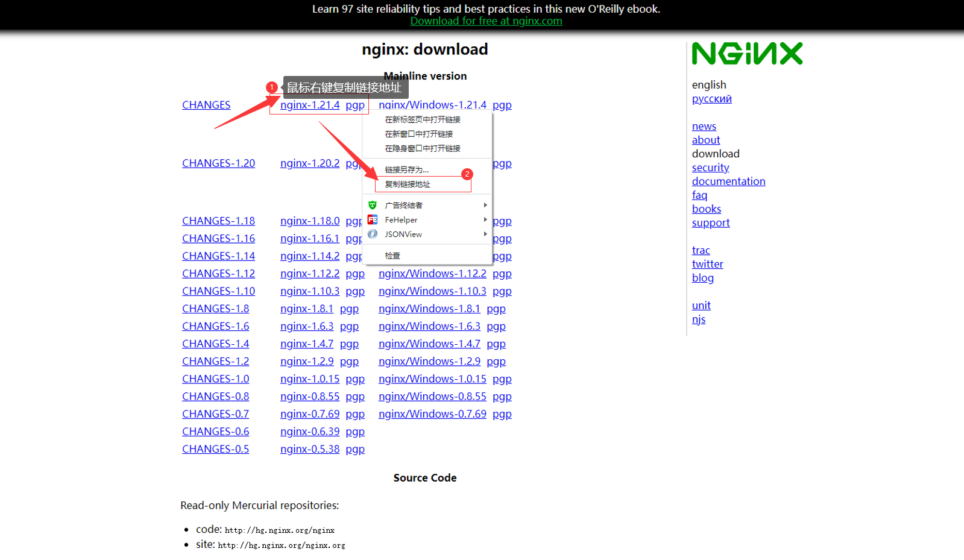Switch language to русский
964x560 pixels.
click(712, 99)
